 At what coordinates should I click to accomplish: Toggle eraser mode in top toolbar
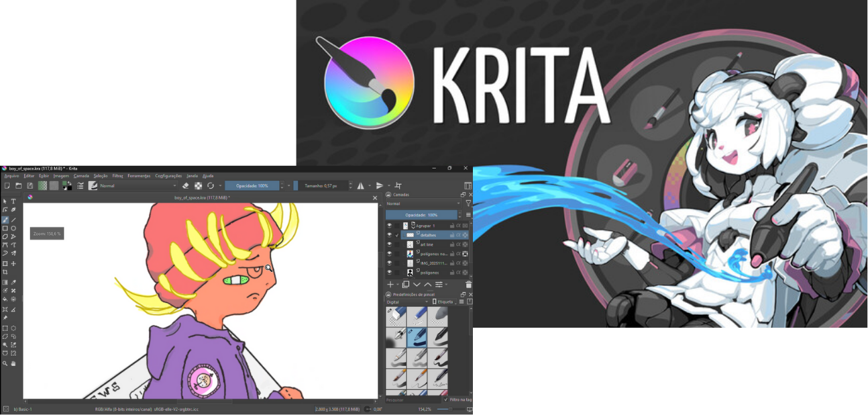coord(186,186)
